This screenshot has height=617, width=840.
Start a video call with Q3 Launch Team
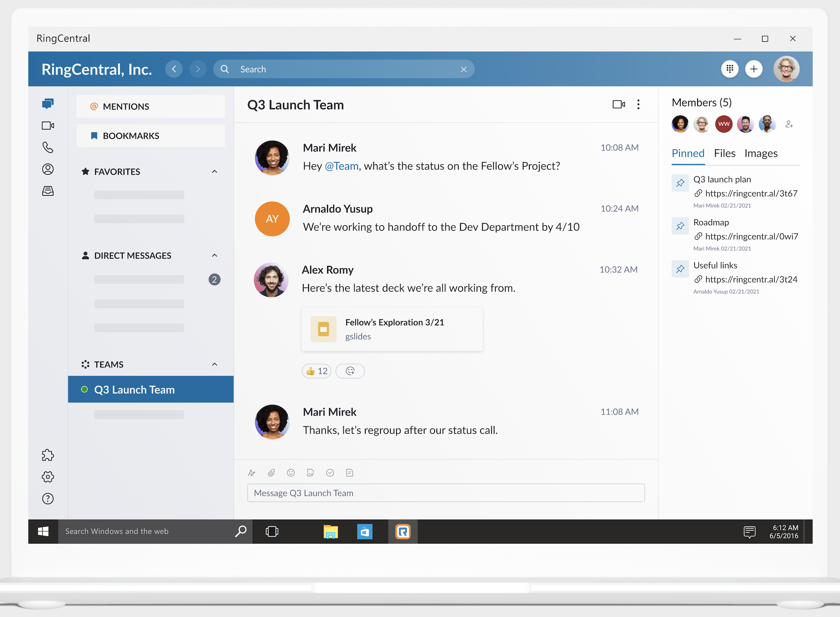click(x=618, y=105)
